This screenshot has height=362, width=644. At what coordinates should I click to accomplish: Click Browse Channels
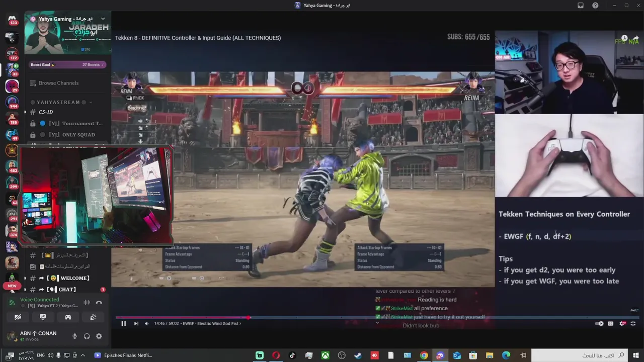click(58, 83)
